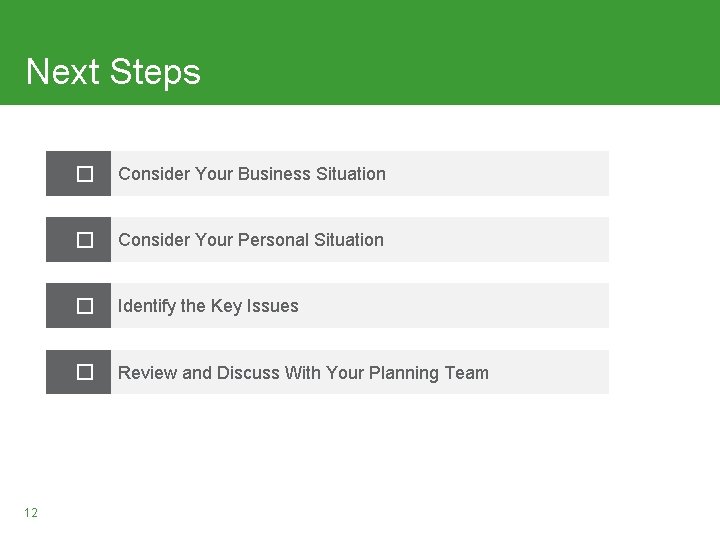Image resolution: width=720 pixels, height=540 pixels.
Task: Click the 'Identify the Key Issues' label
Action: 208,306
